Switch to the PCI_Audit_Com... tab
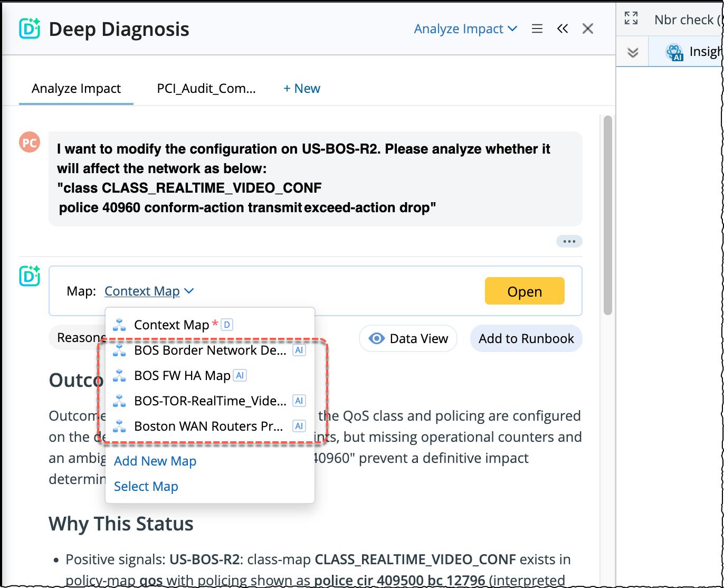This screenshot has width=724, height=588. [x=206, y=89]
